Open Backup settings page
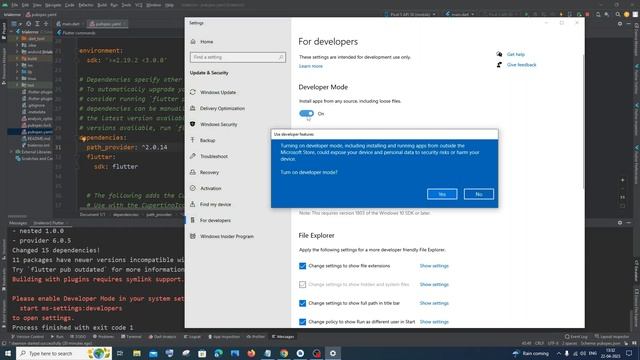 pos(207,140)
